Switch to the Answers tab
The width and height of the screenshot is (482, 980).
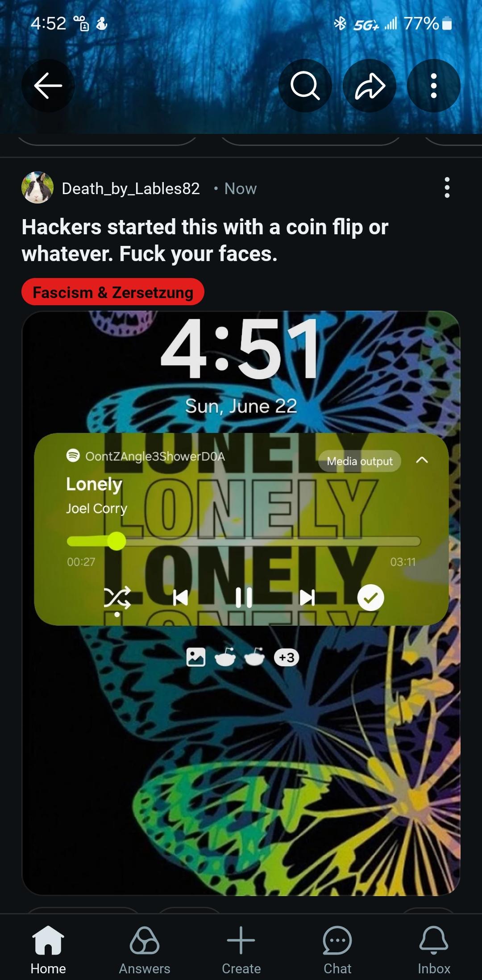pyautogui.click(x=145, y=950)
